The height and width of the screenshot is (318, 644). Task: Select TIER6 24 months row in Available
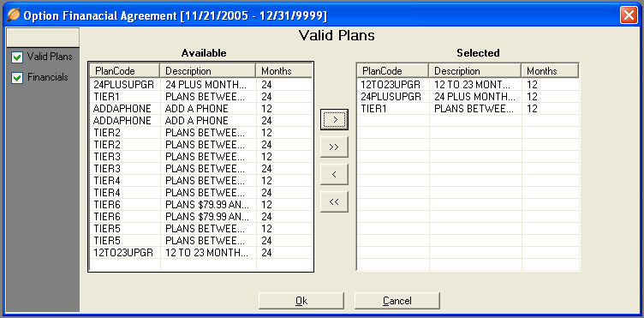click(x=201, y=216)
